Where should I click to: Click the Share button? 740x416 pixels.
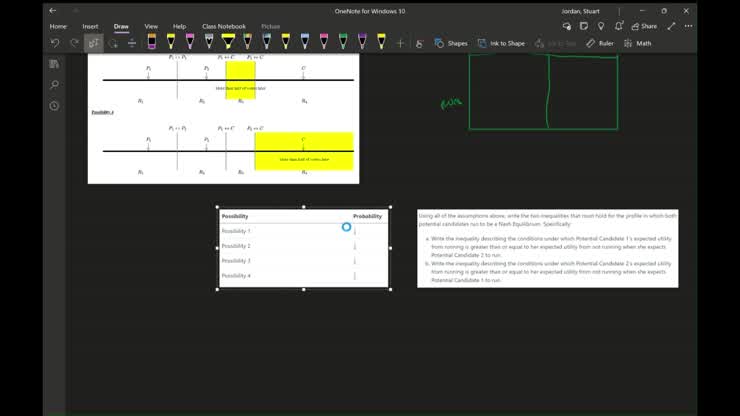click(x=644, y=26)
